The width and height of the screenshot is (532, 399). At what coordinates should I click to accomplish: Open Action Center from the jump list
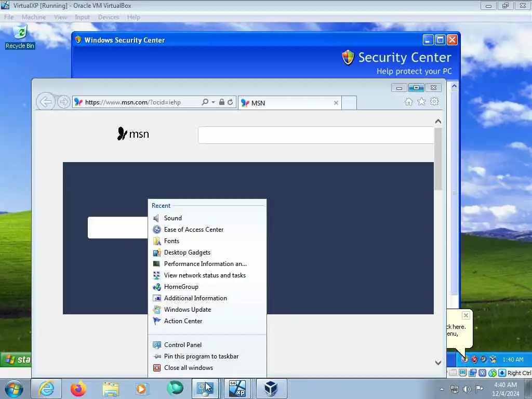pos(207,321)
